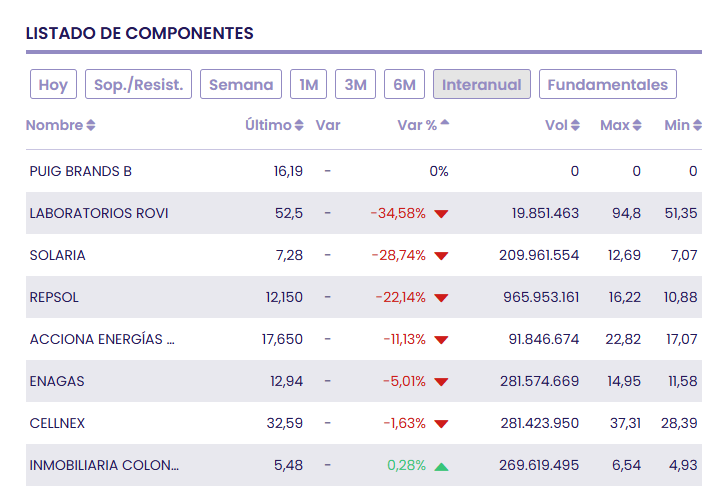Click the SOLARIA stock name
This screenshot has height=491, width=716.
click(x=58, y=255)
